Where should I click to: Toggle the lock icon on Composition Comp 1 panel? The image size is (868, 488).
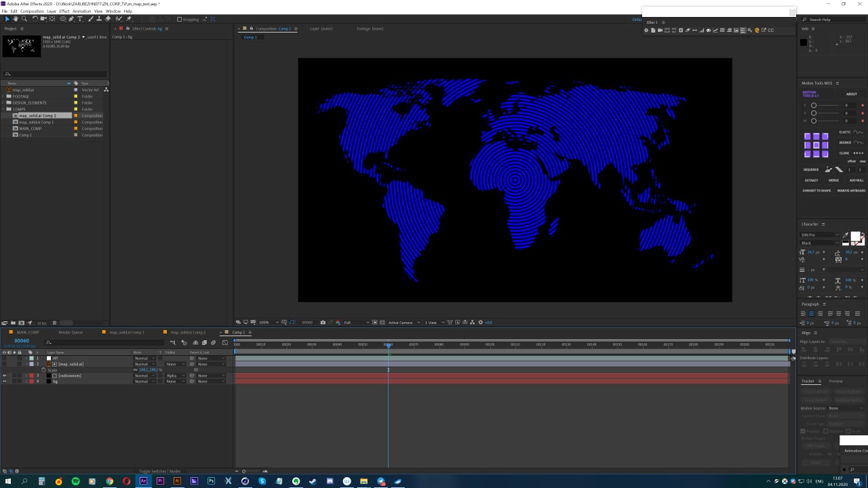coord(252,28)
